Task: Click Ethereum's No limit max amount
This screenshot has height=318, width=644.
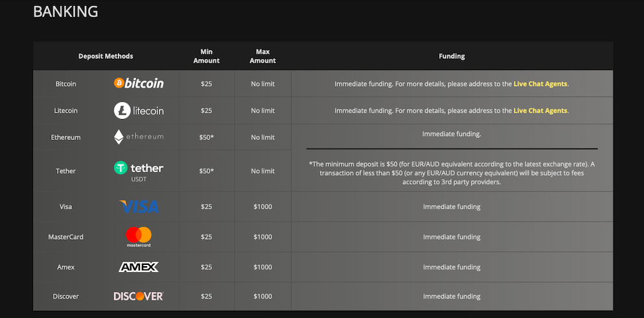Action: (x=263, y=137)
